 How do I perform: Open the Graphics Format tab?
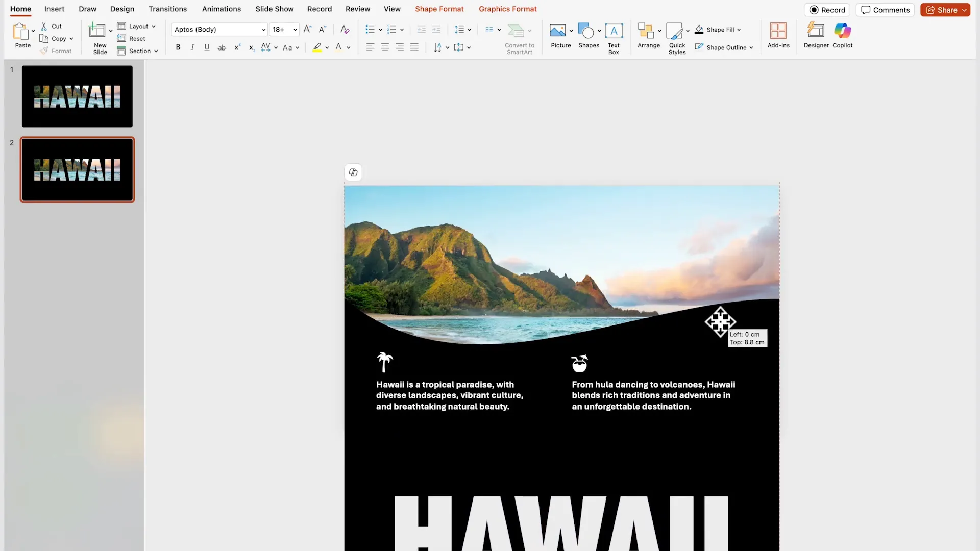point(507,9)
